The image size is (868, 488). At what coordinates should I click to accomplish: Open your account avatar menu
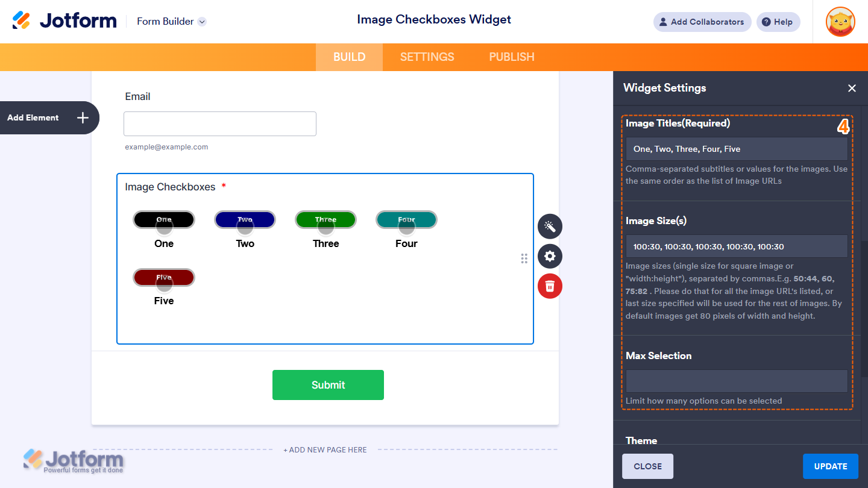tap(840, 22)
